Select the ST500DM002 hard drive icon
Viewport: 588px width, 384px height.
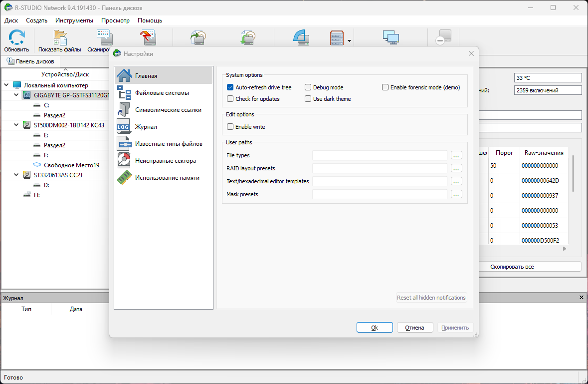click(x=26, y=125)
